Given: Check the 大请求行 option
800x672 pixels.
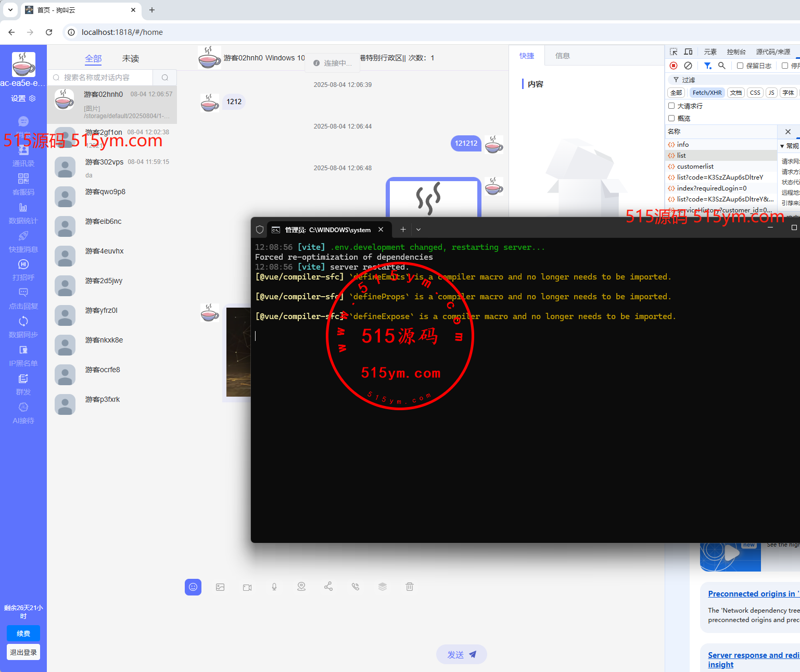Looking at the screenshot, I should (x=671, y=106).
